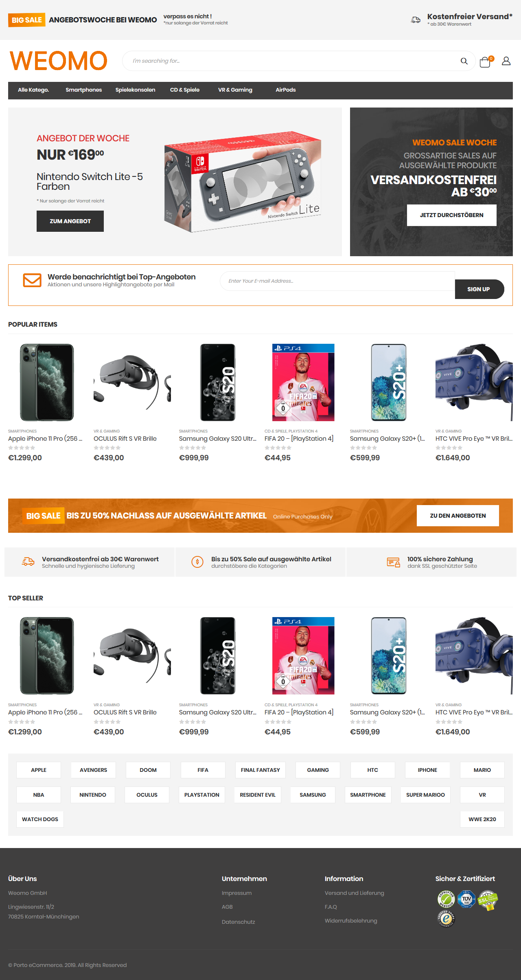The image size is (521, 980).
Task: Select the VR & Gaming menu item
Action: [x=235, y=90]
